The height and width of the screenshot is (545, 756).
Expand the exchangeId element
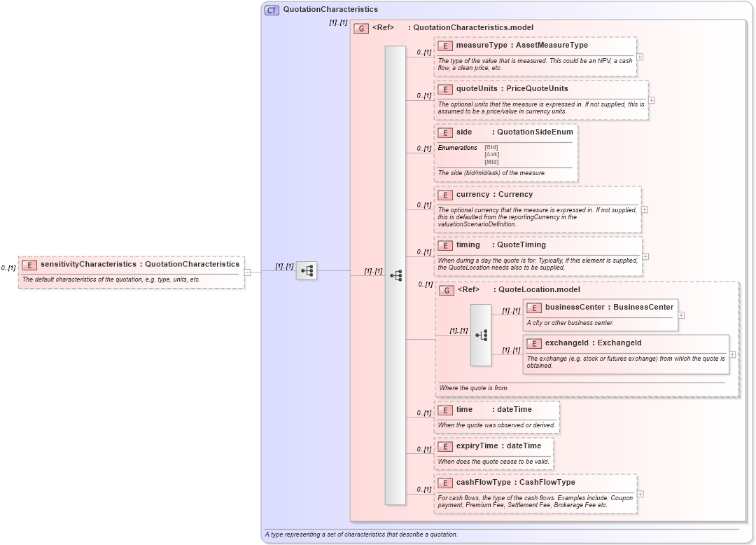point(732,354)
